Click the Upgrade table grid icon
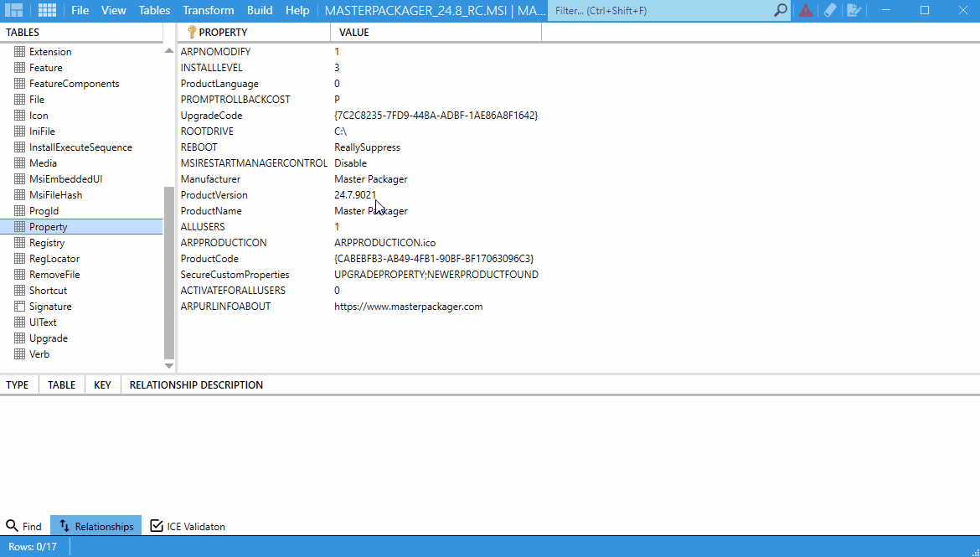This screenshot has width=980, height=557. tap(19, 338)
